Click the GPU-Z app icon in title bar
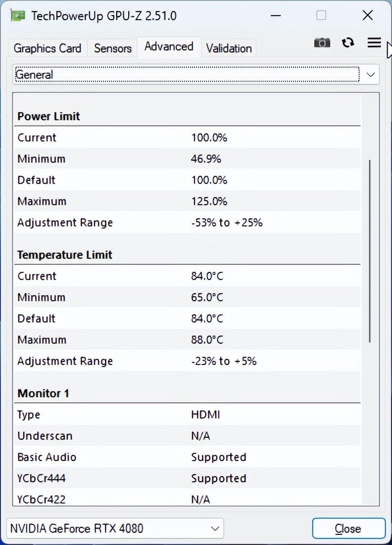Image resolution: width=392 pixels, height=545 pixels. 18,16
